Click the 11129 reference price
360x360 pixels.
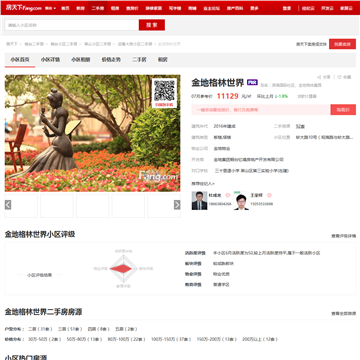click(227, 96)
